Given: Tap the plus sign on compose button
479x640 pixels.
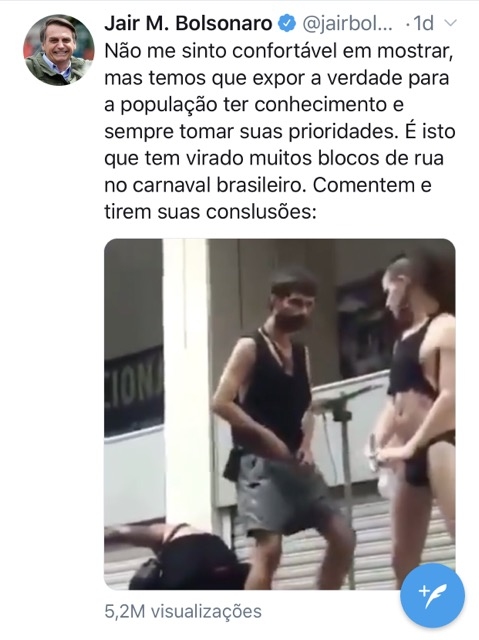Looking at the screenshot, I should (424, 591).
